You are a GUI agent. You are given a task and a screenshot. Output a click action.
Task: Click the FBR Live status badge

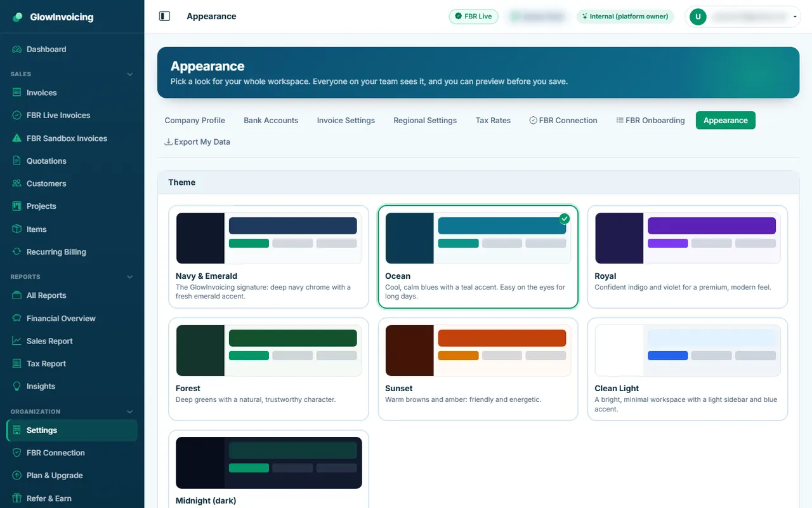tap(474, 17)
